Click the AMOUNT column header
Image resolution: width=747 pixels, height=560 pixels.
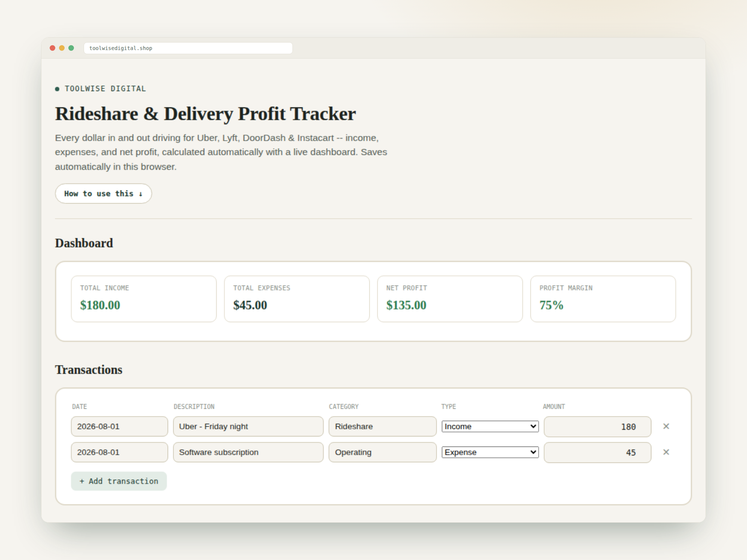pos(554,407)
